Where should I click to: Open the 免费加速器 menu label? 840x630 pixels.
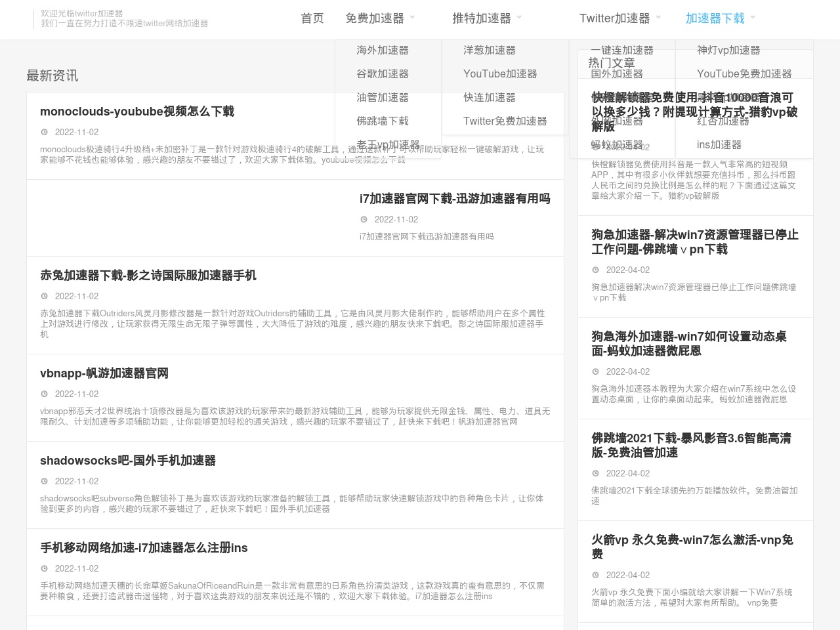[x=375, y=18]
